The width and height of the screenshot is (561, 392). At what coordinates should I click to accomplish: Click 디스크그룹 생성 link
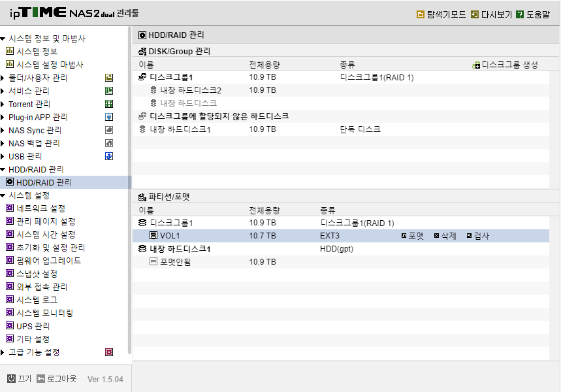point(510,65)
